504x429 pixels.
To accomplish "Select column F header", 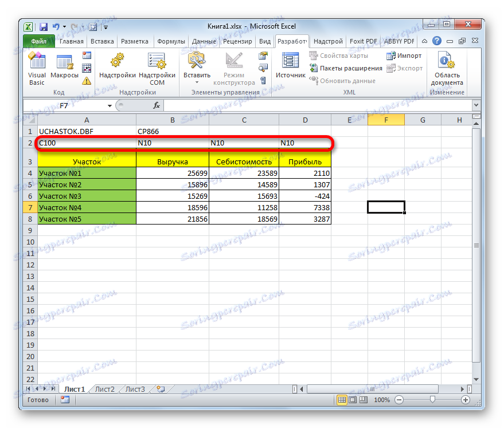I will pyautogui.click(x=386, y=120).
